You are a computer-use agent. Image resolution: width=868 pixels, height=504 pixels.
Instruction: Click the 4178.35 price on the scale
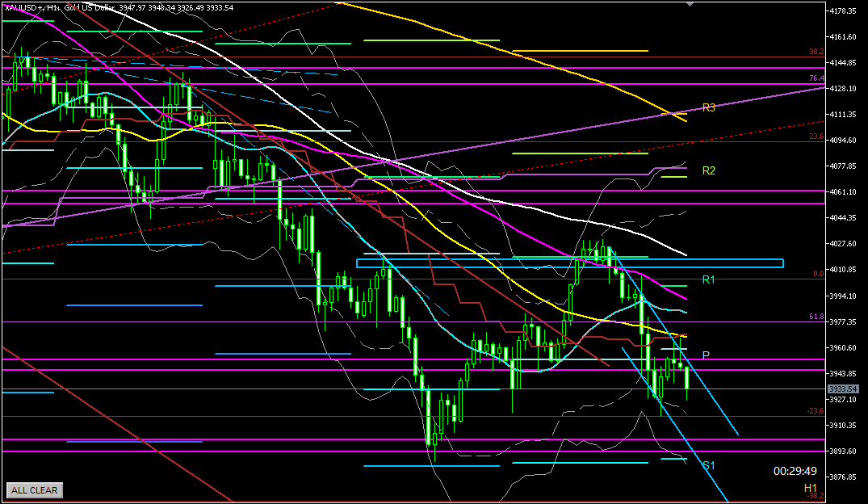[845, 11]
